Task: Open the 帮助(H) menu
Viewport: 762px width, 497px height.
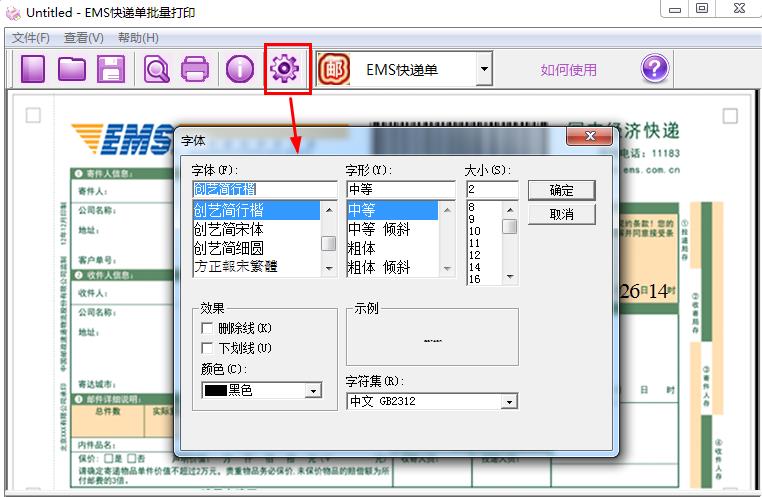Action: tap(138, 38)
